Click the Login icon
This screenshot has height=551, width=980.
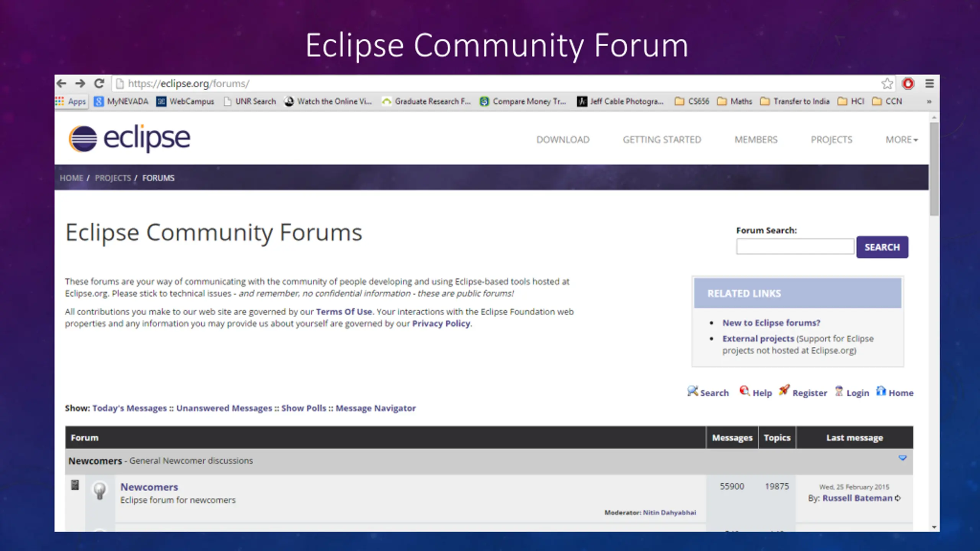coord(839,391)
